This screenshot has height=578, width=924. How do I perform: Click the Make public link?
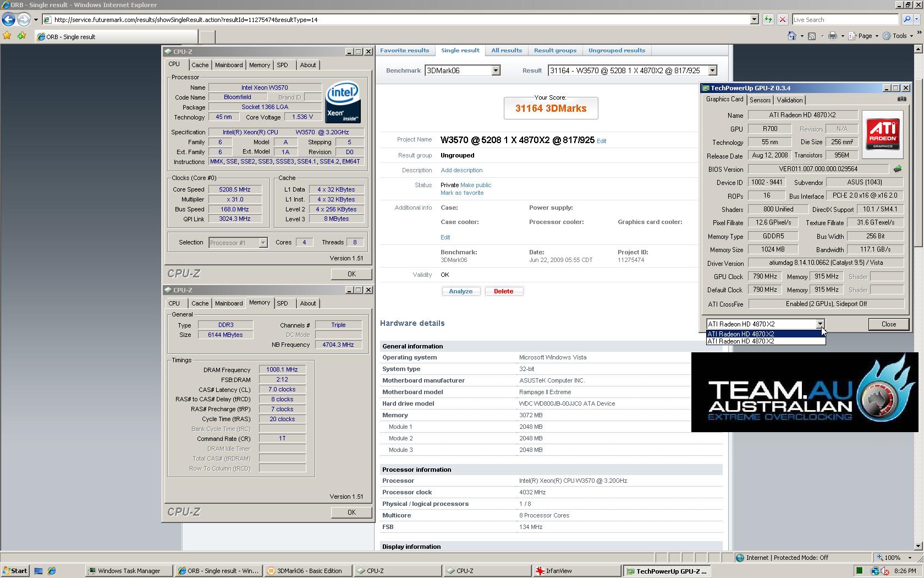[x=476, y=185]
